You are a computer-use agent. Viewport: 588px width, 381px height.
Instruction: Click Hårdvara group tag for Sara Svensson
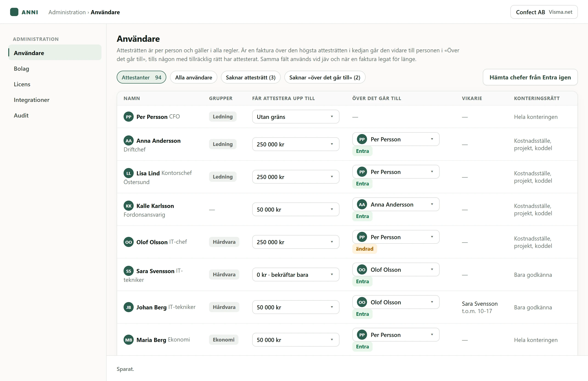pyautogui.click(x=224, y=275)
